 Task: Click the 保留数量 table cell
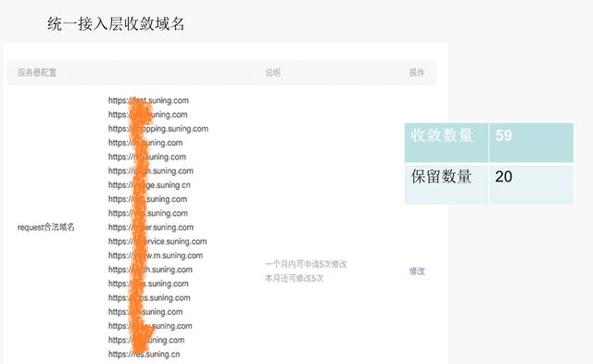coord(447,184)
